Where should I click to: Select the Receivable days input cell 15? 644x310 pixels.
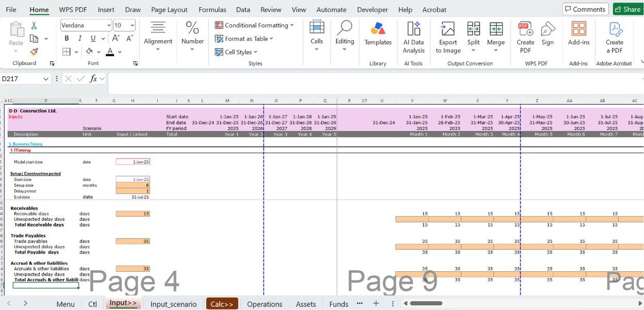tap(133, 213)
